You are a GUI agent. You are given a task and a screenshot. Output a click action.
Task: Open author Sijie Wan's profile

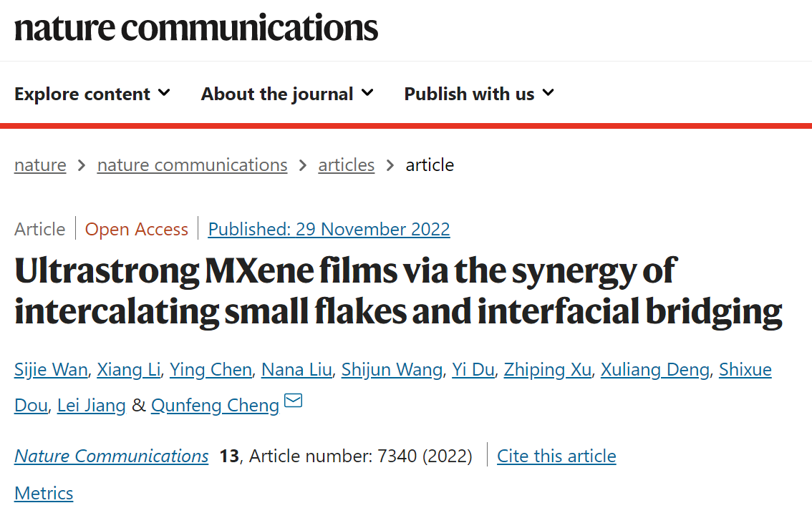pos(51,370)
